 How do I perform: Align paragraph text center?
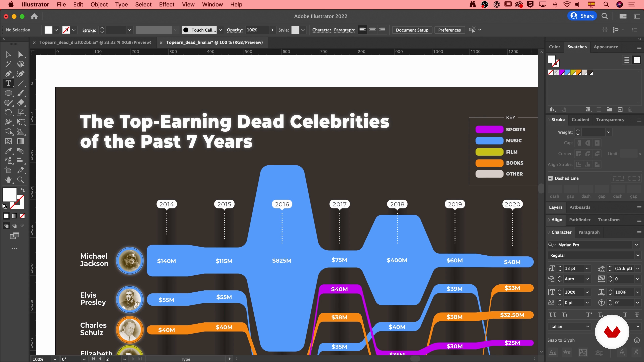coord(372,30)
